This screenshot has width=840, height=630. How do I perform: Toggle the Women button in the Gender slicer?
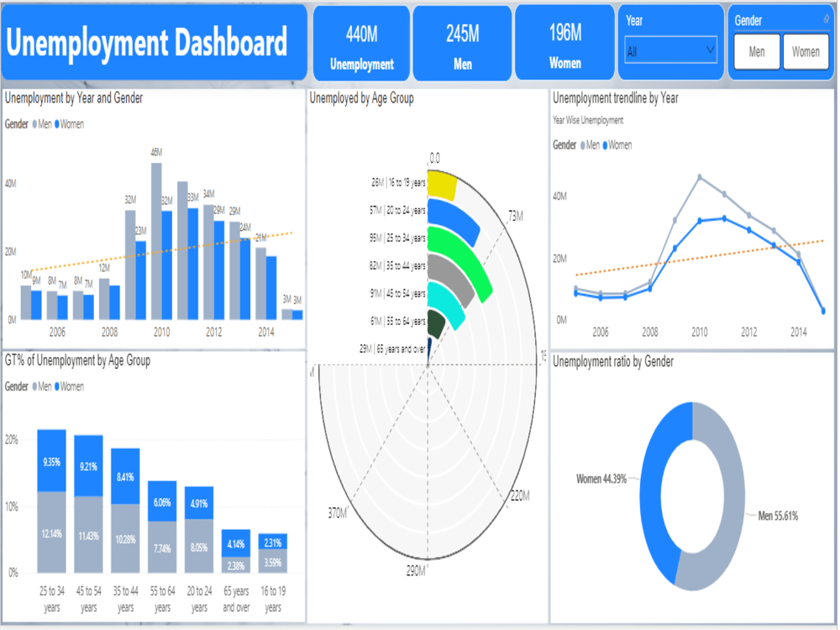point(806,51)
